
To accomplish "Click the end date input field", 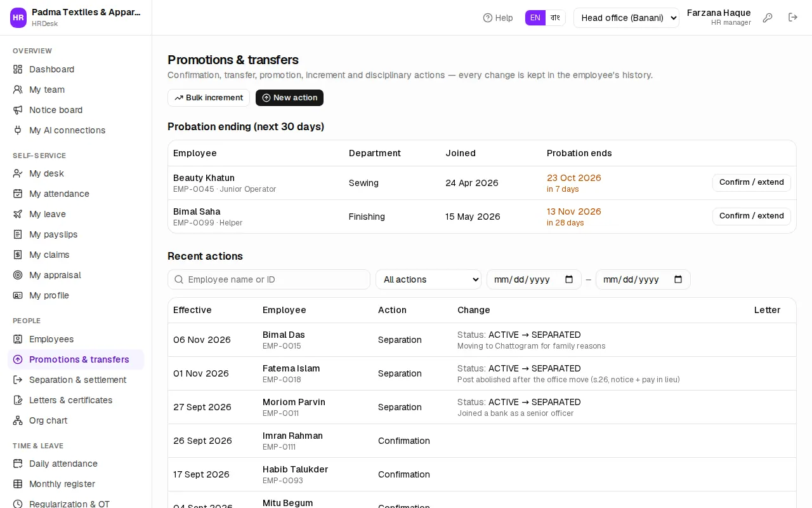I will [x=643, y=279].
